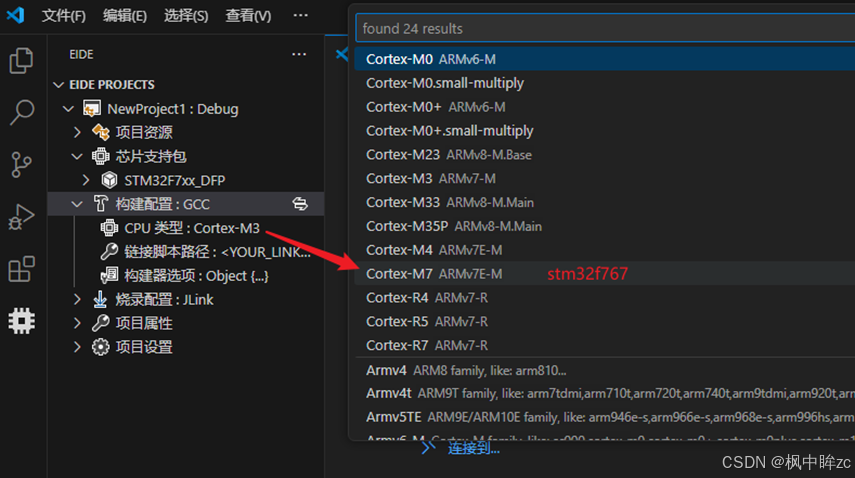Select Cortex-M4 ARMv7E-M option
Screen dimensions: 855x478
[605, 250]
